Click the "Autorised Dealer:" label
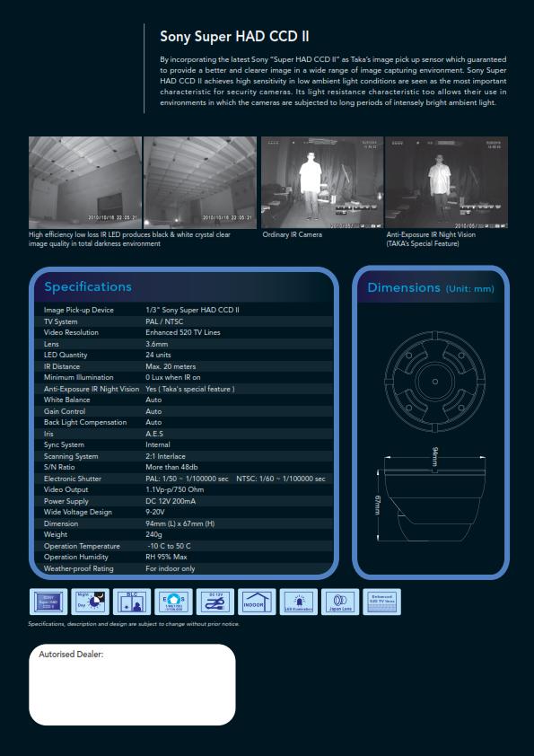The height and width of the screenshot is (756, 534). coord(71,655)
